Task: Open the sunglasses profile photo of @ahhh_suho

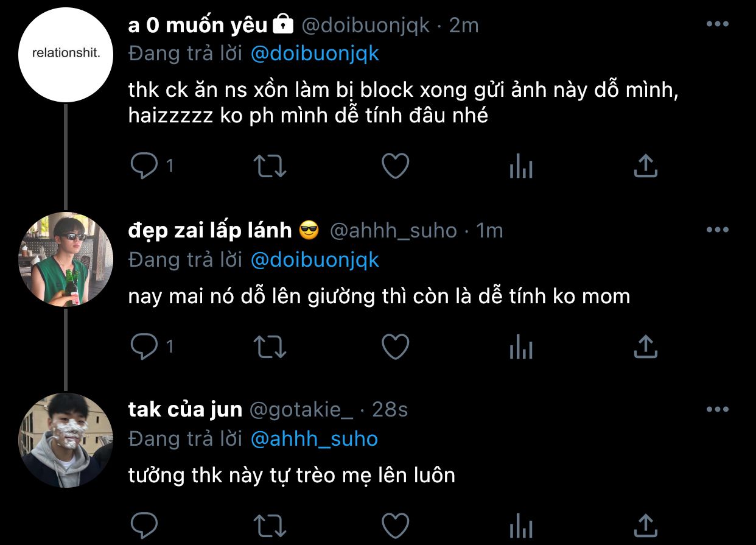Action: point(66,259)
